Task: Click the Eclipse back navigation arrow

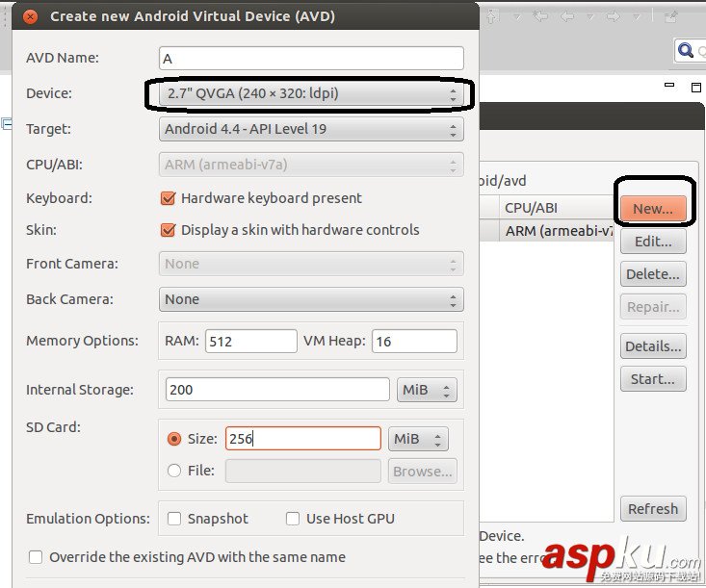Action: pyautogui.click(x=567, y=17)
